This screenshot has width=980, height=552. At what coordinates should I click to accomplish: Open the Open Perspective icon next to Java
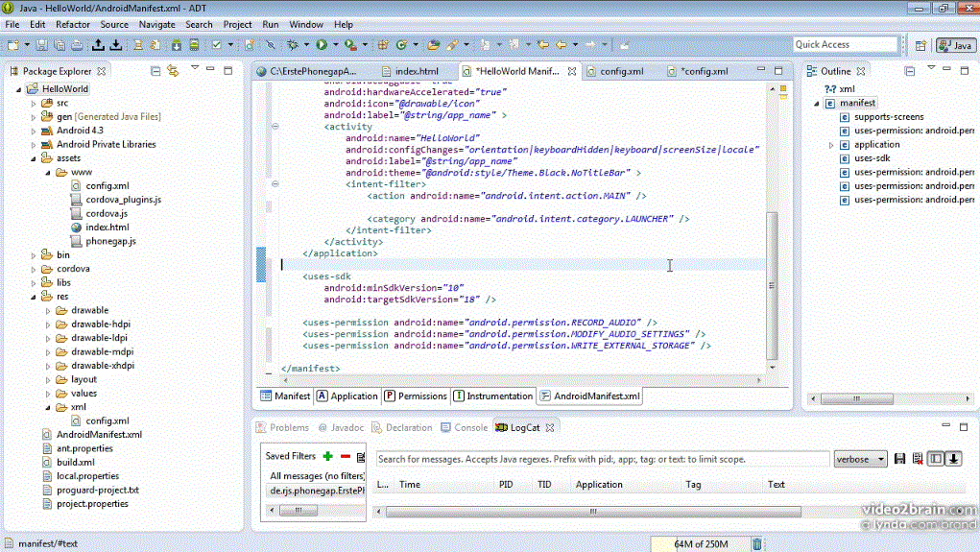tap(920, 45)
